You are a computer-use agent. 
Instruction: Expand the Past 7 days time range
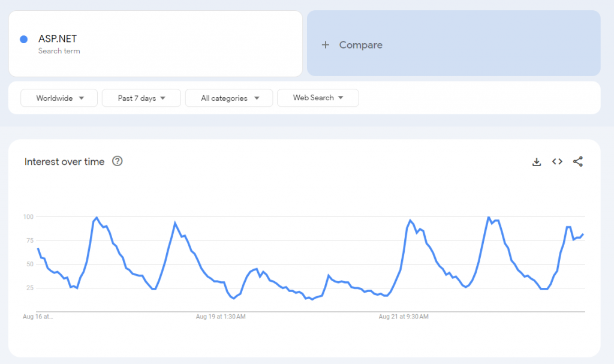141,98
